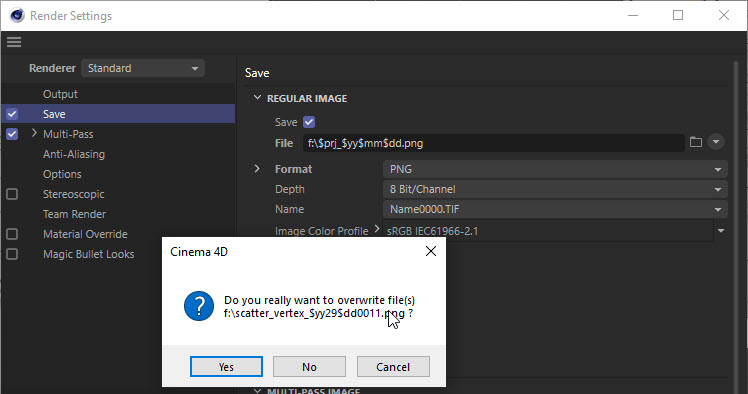
Task: Click No in the overwrite dialog
Action: point(309,367)
